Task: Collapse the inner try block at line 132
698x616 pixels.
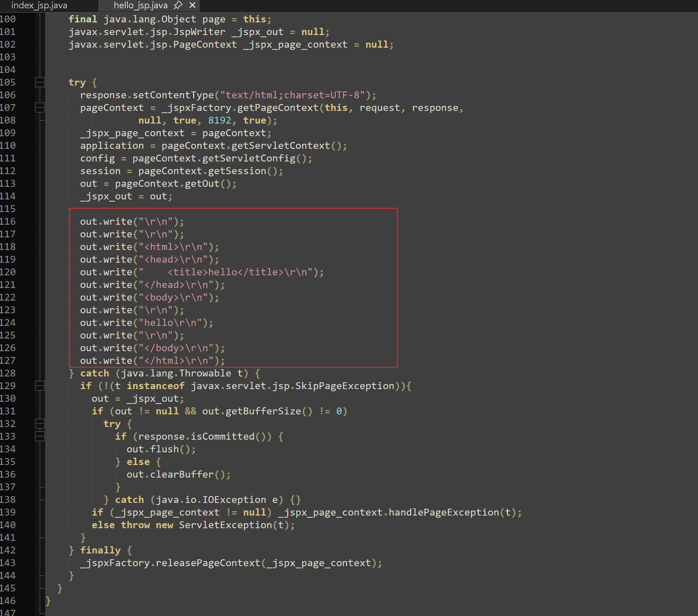Action: click(40, 424)
